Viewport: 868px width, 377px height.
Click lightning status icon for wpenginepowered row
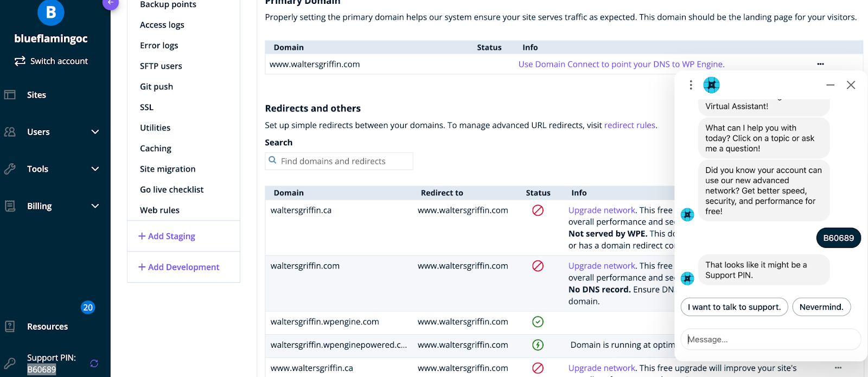point(538,344)
